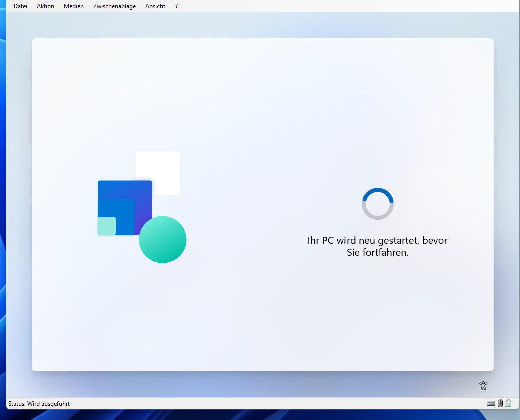Screen dimensions: 520x420
Task: Open the Aktion menu
Action: 45,6
